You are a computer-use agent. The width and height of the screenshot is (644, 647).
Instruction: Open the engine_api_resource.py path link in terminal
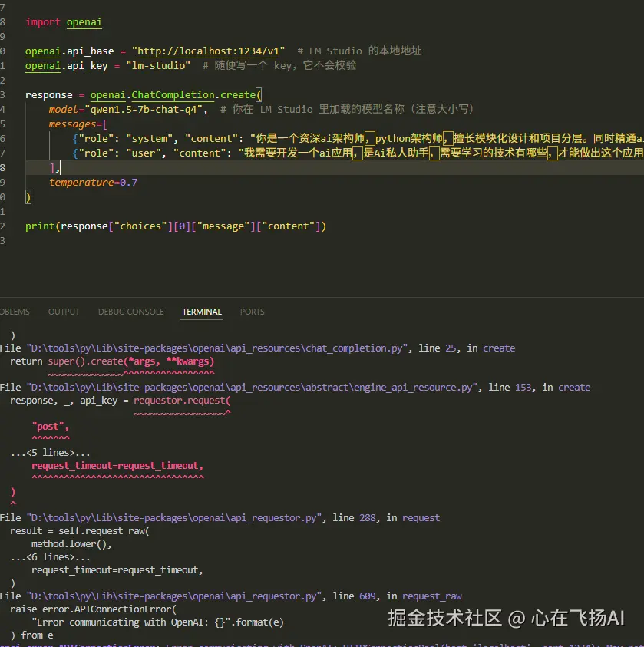[252, 388]
